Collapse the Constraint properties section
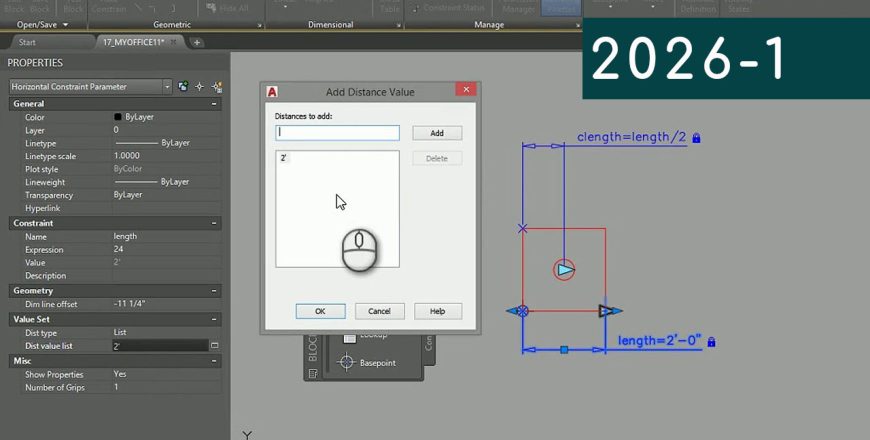This screenshot has height=440, width=870. click(214, 223)
